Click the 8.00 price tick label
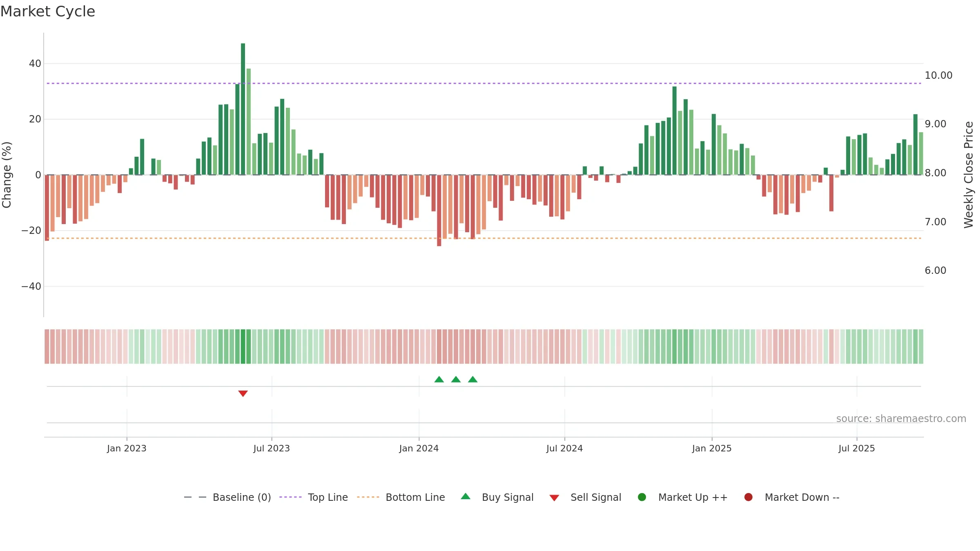The height and width of the screenshot is (551, 980). (935, 173)
